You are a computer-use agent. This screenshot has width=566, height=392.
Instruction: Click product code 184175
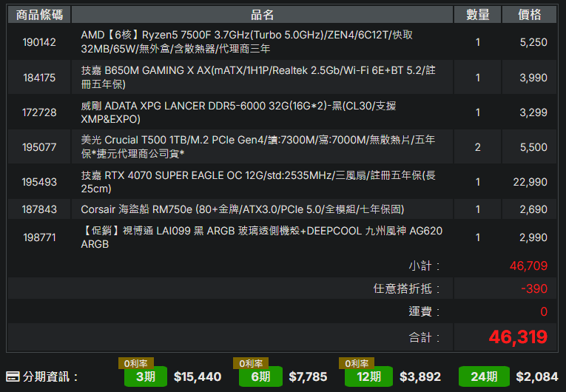(x=39, y=78)
